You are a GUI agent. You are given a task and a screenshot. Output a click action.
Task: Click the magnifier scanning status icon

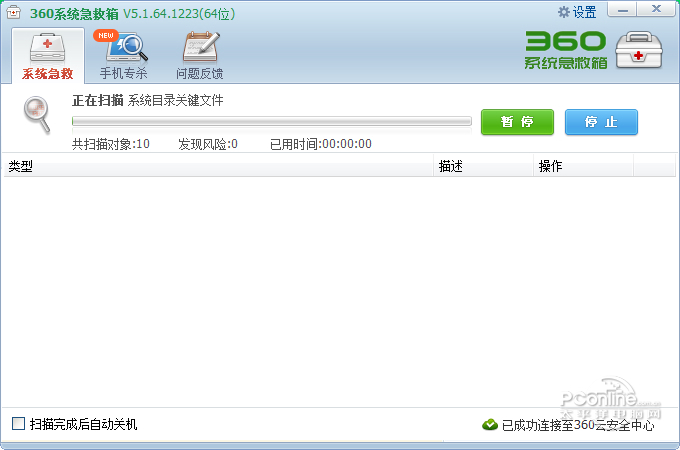(37, 114)
